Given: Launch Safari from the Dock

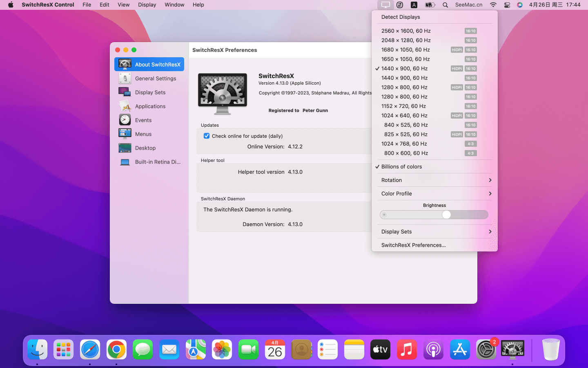Looking at the screenshot, I should [x=90, y=350].
